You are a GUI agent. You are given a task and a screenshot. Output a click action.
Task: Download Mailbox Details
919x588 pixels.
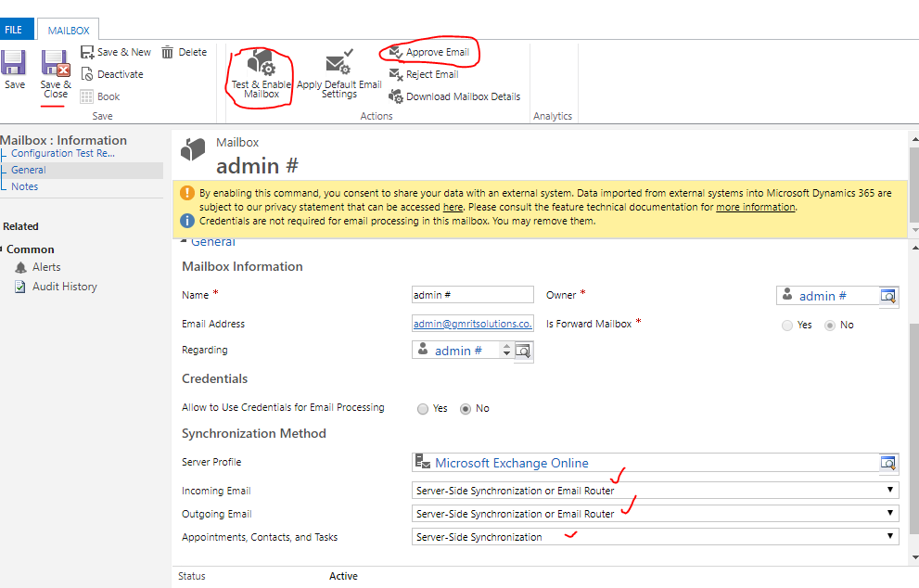pos(454,96)
